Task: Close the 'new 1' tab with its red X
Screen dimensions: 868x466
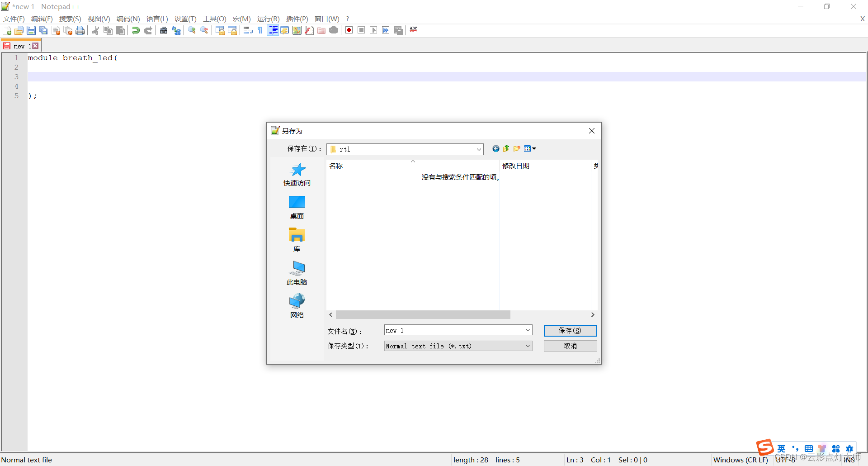Action: 36,46
